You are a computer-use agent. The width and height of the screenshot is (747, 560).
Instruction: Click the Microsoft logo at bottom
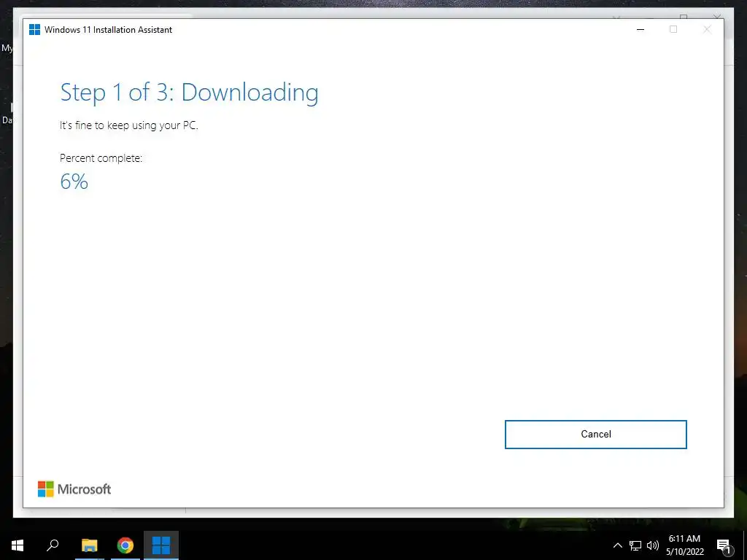[x=74, y=489]
